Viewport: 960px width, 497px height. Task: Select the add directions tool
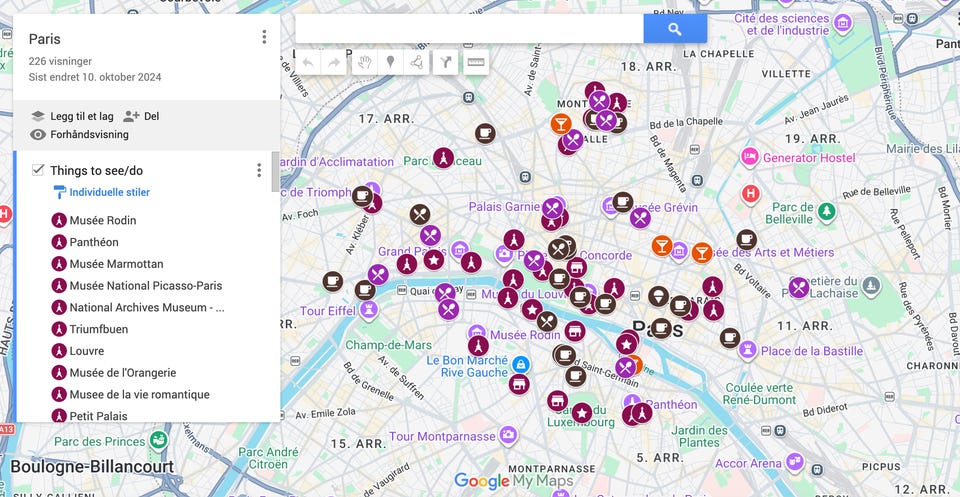[x=446, y=62]
